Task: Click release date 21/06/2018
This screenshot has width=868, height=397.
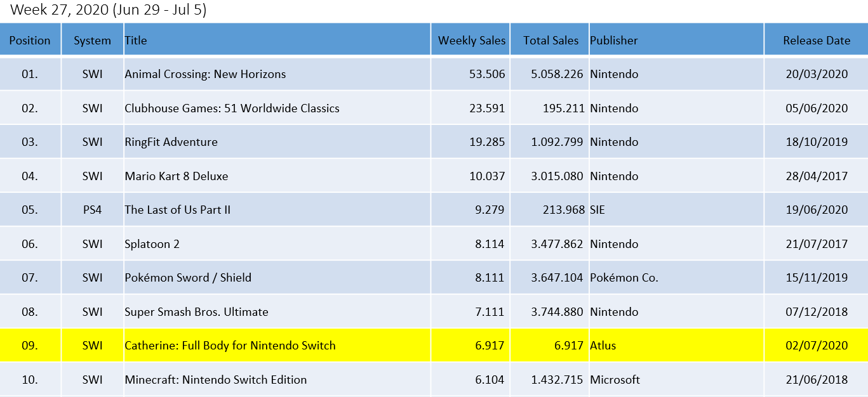Action: tap(816, 380)
